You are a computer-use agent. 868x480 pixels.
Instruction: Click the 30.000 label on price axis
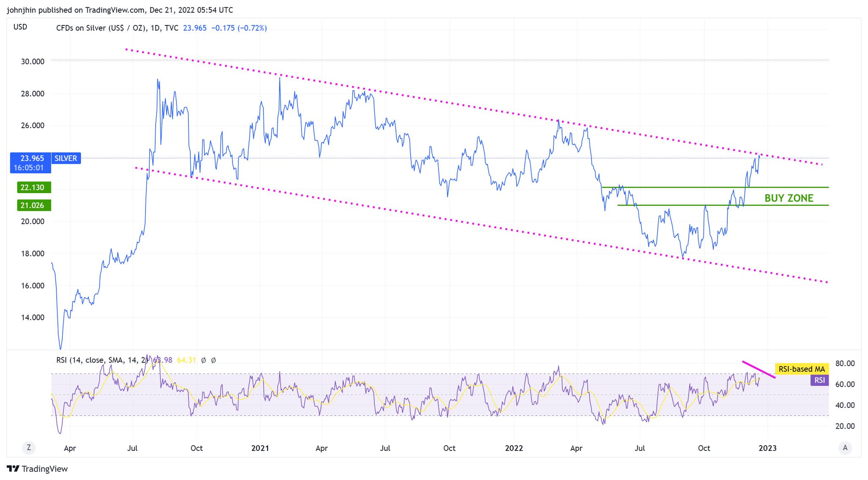click(33, 62)
